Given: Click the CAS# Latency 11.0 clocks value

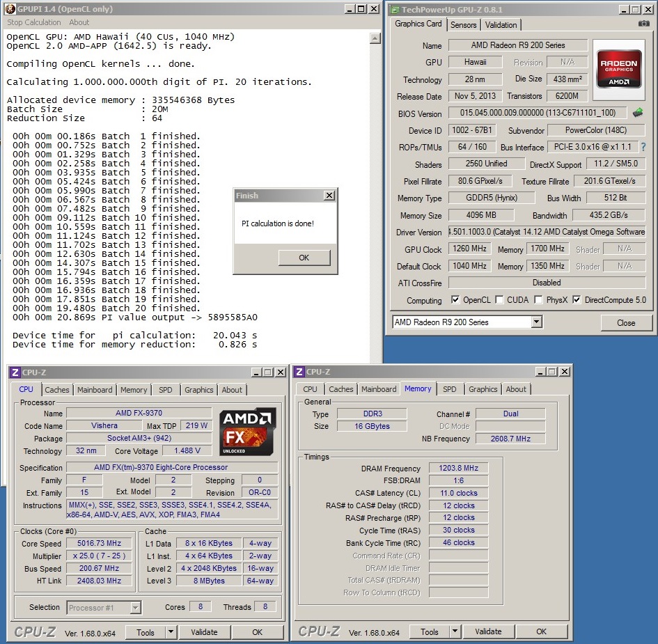Looking at the screenshot, I should point(459,492).
